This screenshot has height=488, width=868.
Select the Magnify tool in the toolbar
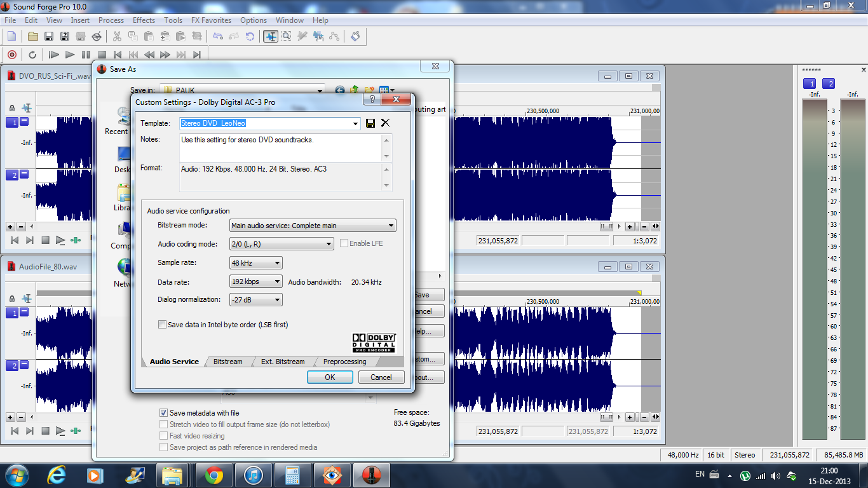(x=287, y=36)
